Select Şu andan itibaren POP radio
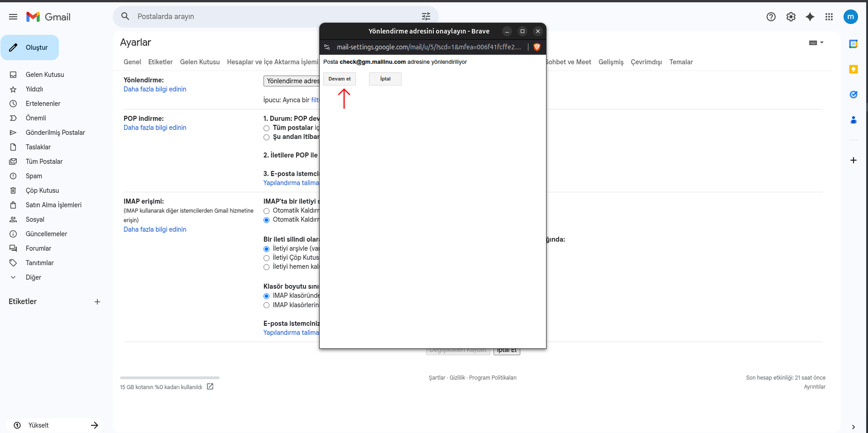Image resolution: width=868 pixels, height=433 pixels. pyautogui.click(x=266, y=137)
